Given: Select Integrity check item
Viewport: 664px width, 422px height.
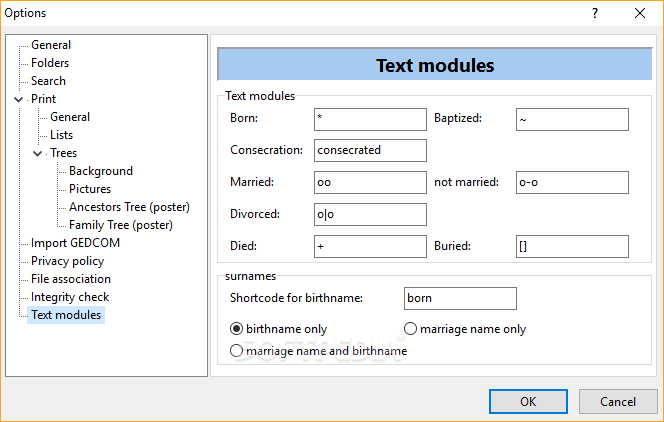Looking at the screenshot, I should (70, 297).
